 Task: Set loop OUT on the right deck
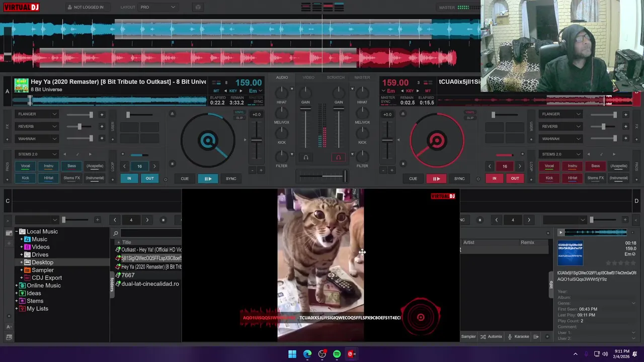point(515,178)
